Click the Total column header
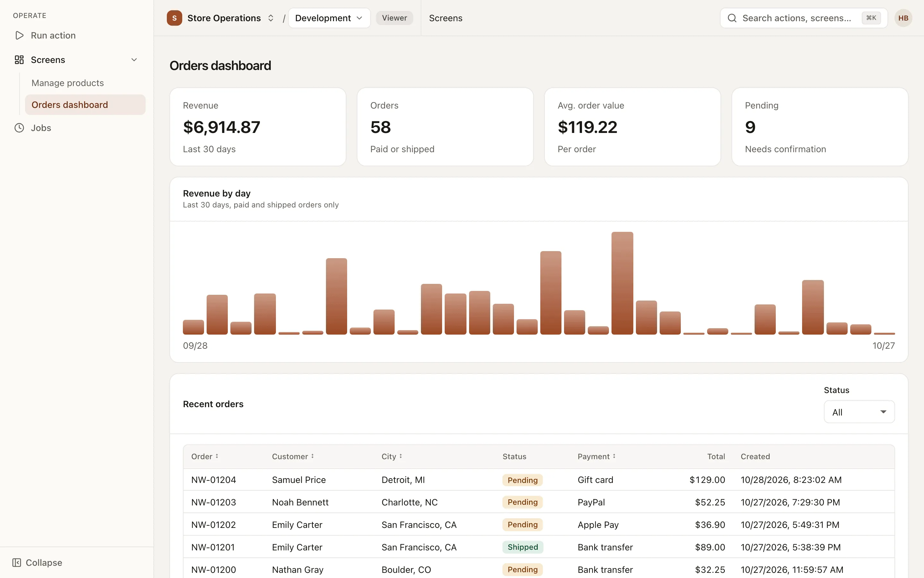 tap(716, 456)
